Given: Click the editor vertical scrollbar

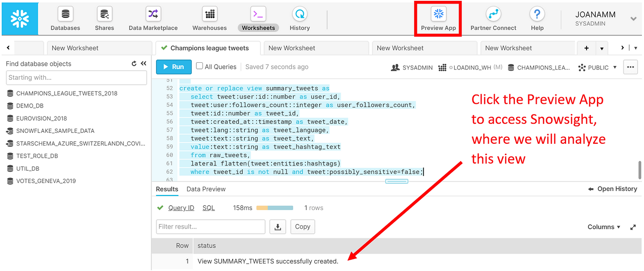Looking at the screenshot, I should (x=640, y=170).
